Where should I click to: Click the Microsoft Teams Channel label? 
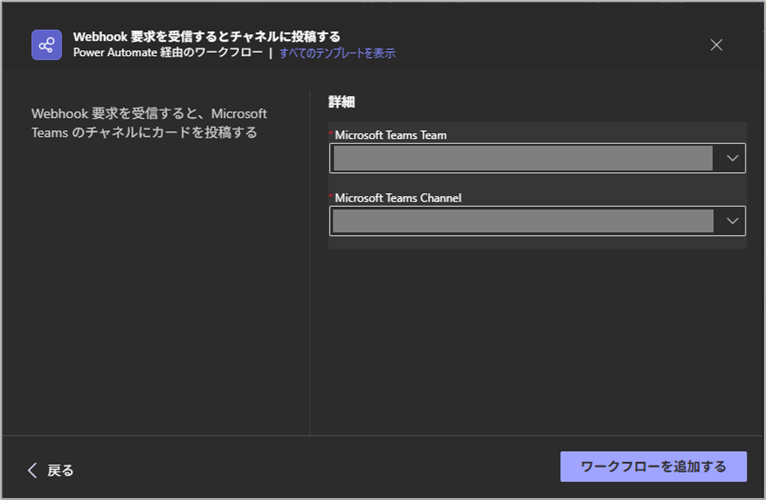398,198
